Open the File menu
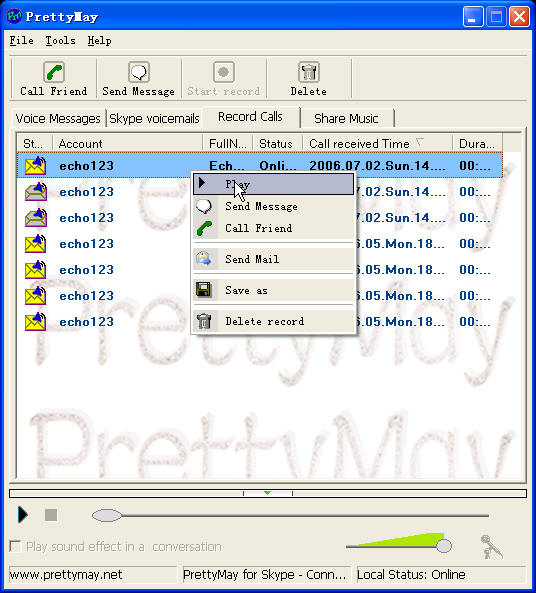 tap(22, 40)
